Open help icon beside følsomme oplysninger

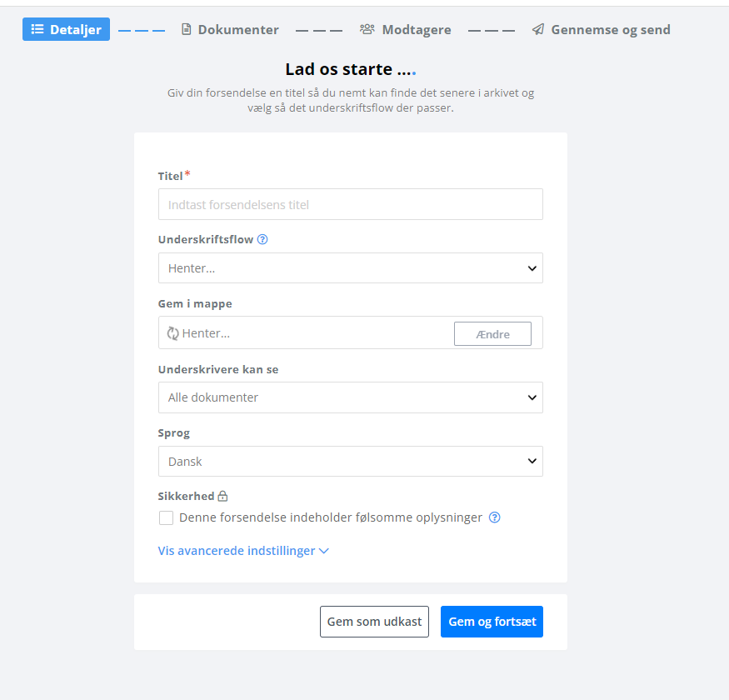[x=495, y=517]
